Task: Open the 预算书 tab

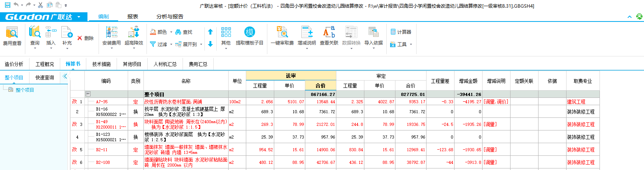Action: 73,64
